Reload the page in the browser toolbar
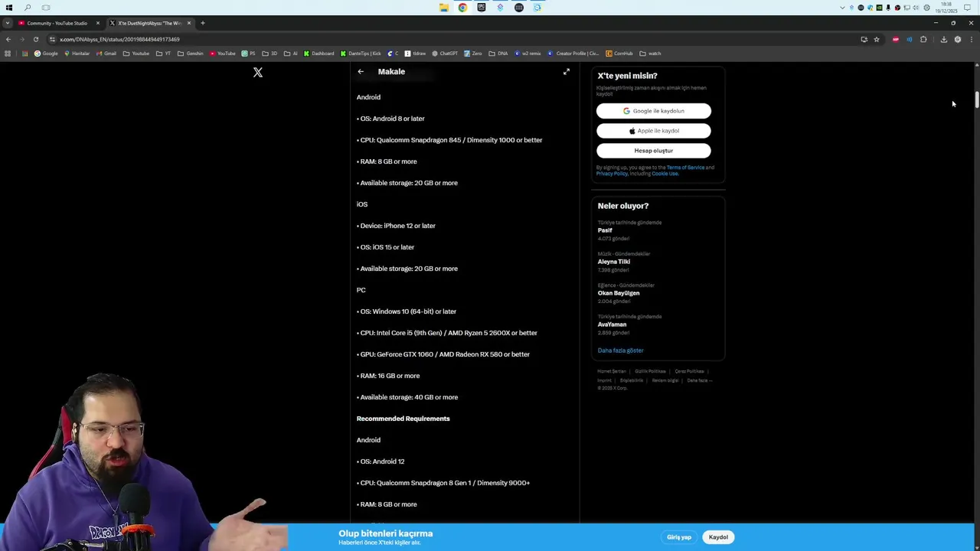Image resolution: width=980 pixels, height=551 pixels. pyautogui.click(x=35, y=39)
